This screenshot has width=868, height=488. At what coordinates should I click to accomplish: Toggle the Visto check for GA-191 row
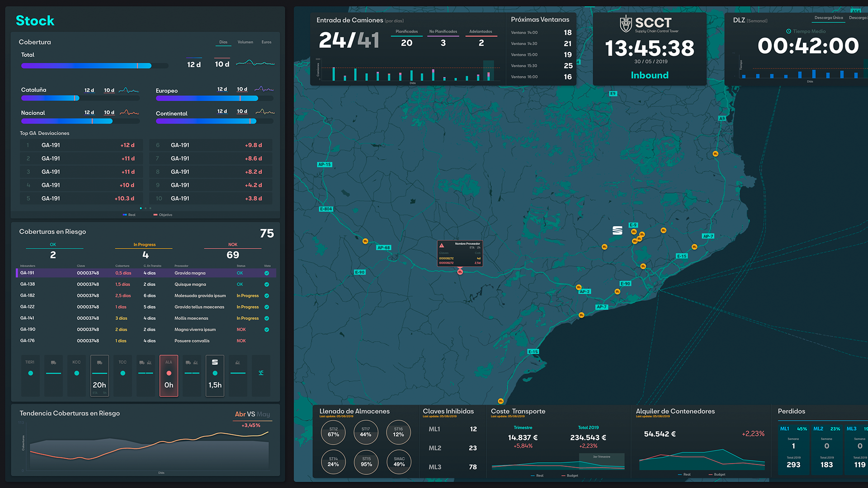coord(267,273)
